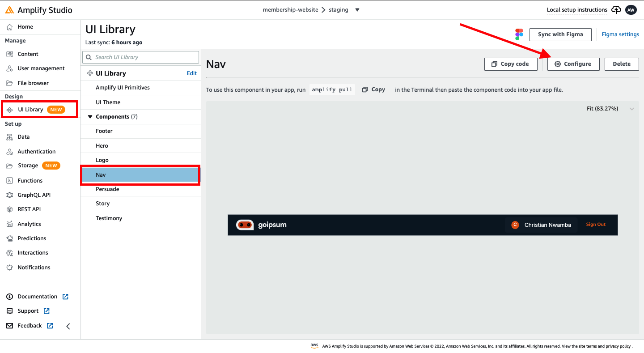644x353 pixels.
Task: Click the User management people icon
Action: click(9, 68)
